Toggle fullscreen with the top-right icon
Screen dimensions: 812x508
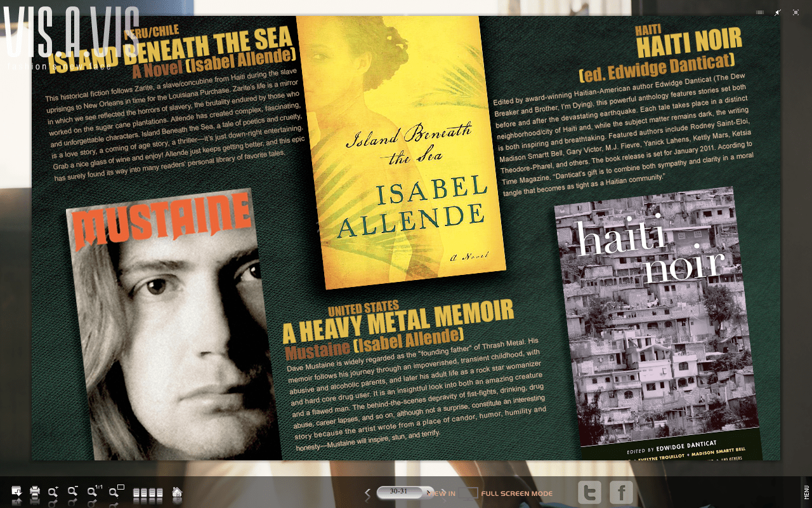click(796, 12)
